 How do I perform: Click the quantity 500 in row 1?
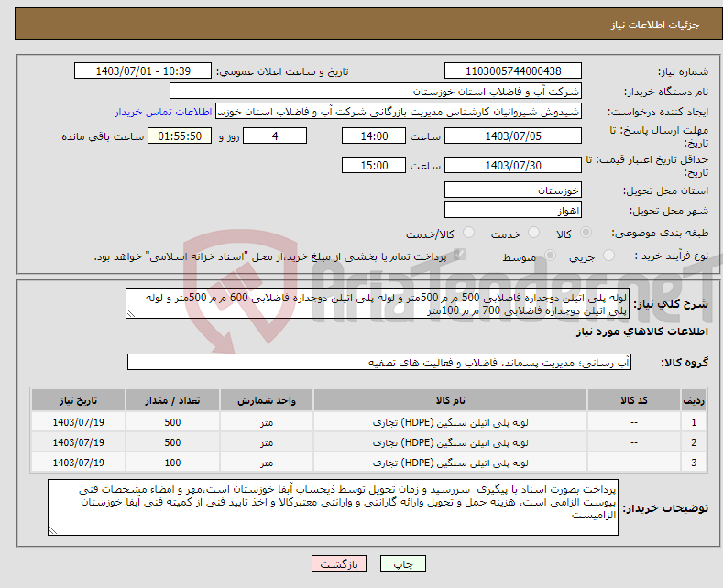tap(172, 422)
